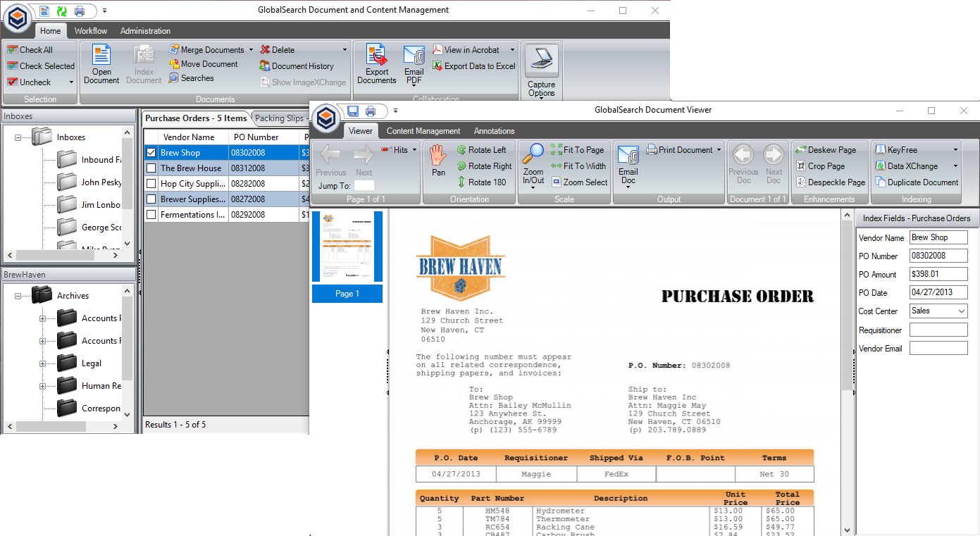This screenshot has width=980, height=536.
Task: Select the Packing Slips results tab
Action: click(x=280, y=118)
